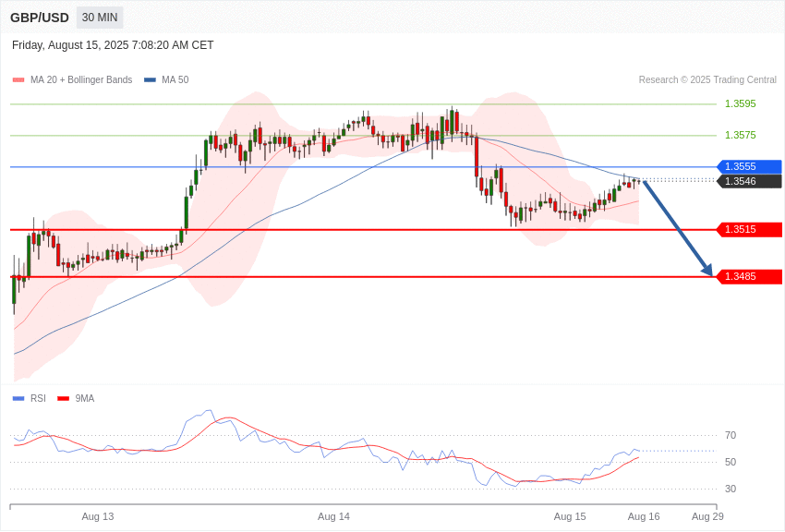
Task: Click the Aug 29 date axis label
Action: point(707,516)
